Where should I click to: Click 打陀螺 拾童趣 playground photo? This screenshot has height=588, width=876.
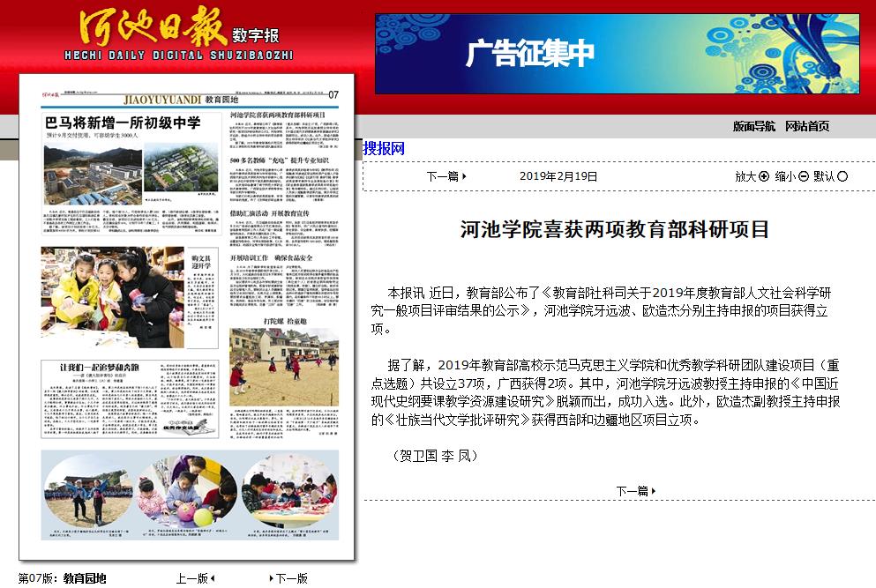tap(283, 367)
